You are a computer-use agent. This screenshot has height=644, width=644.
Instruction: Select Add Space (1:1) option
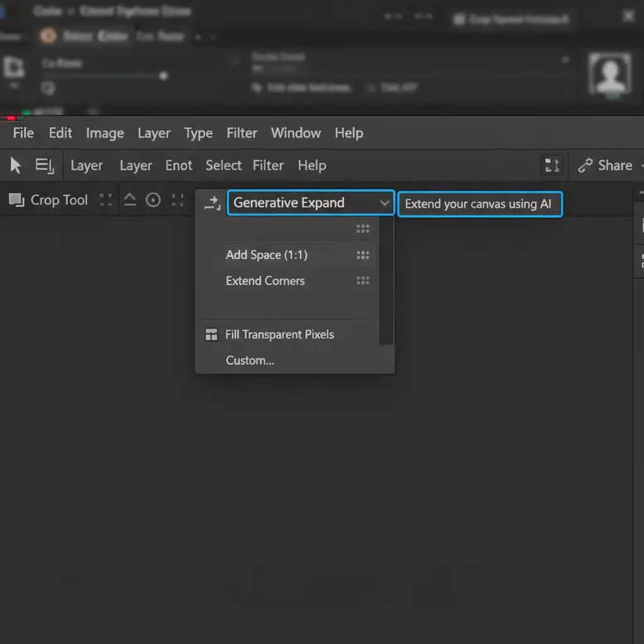[x=267, y=255]
